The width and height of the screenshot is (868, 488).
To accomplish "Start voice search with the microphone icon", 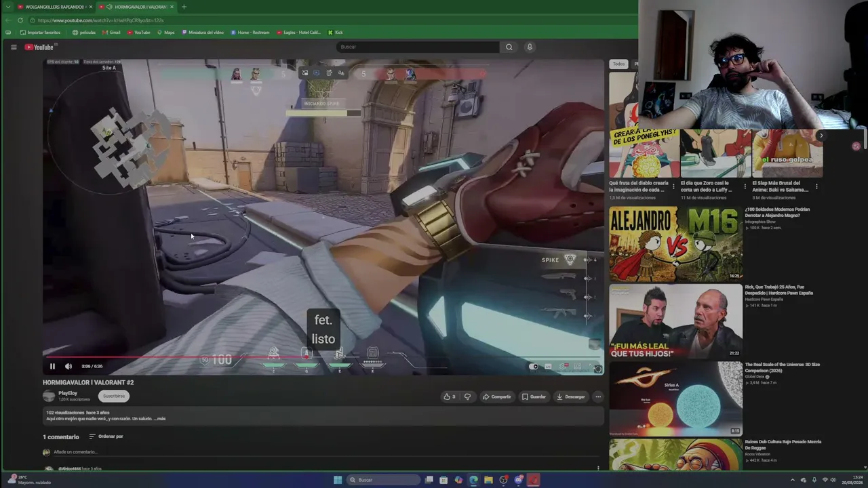I will (530, 47).
